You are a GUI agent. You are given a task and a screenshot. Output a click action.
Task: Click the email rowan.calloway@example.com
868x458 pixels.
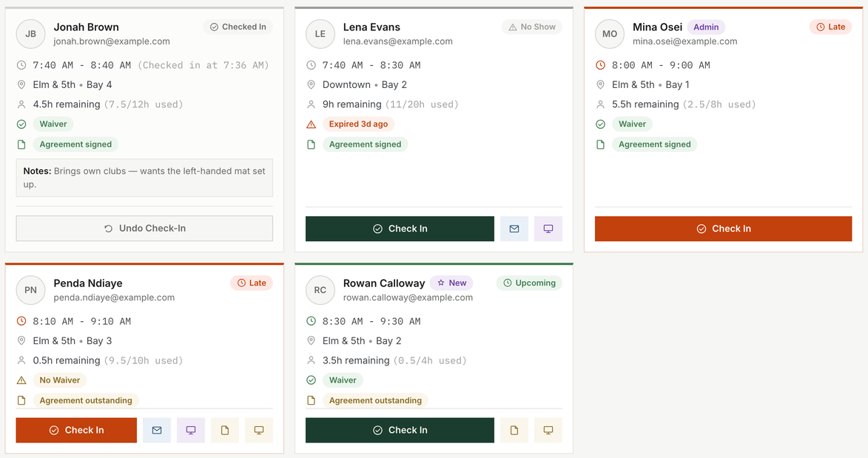coord(408,298)
